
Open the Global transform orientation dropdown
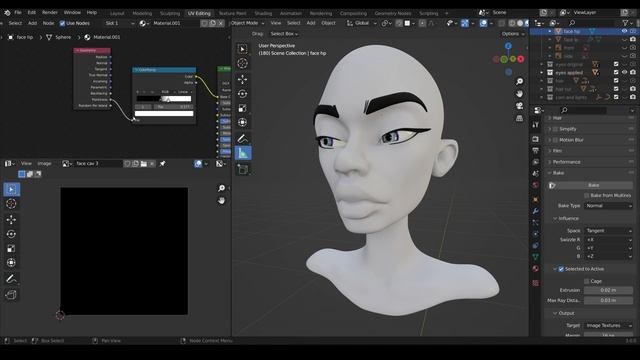coord(362,23)
